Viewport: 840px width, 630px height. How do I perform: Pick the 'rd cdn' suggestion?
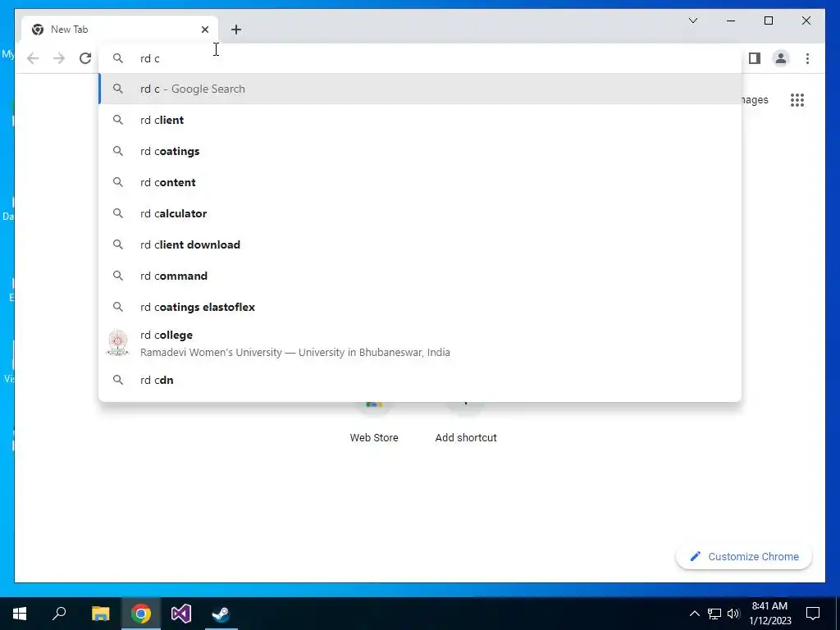pos(420,380)
